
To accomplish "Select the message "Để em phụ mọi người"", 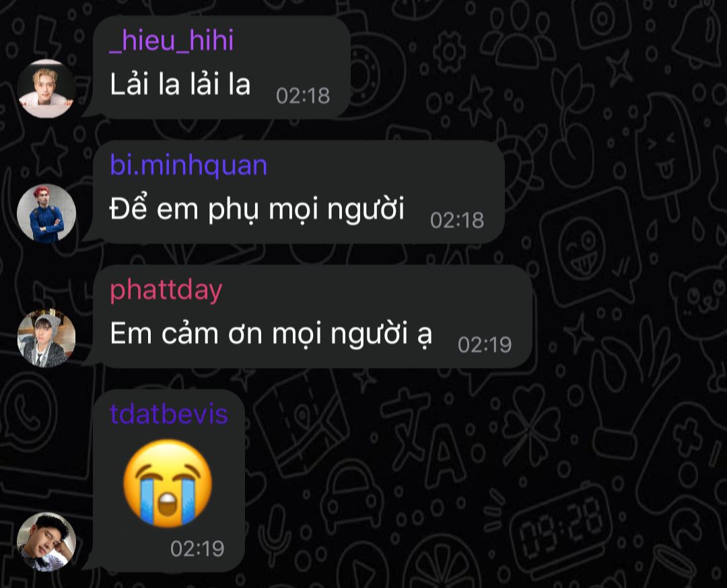I will pyautogui.click(x=257, y=209).
